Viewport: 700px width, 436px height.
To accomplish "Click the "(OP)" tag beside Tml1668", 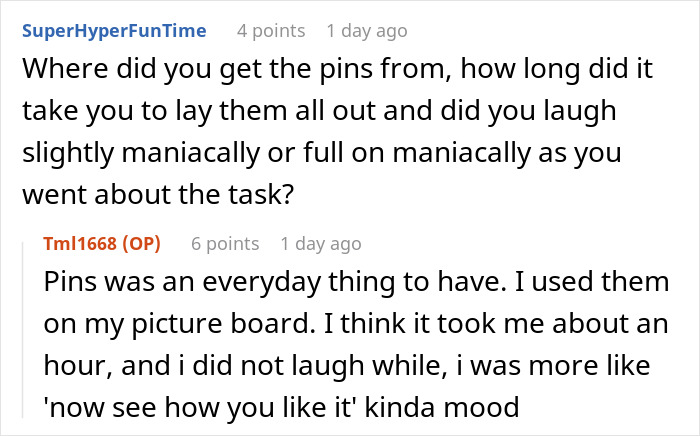I will [140, 243].
